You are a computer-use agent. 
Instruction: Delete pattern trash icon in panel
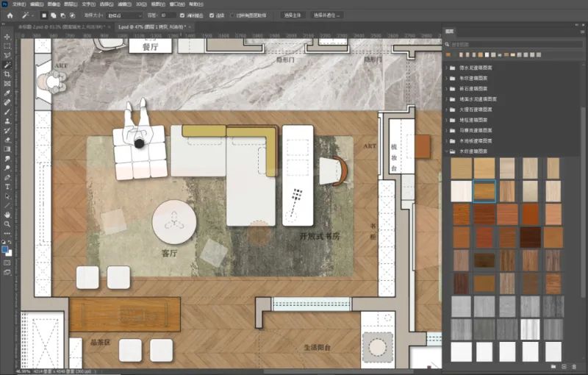575,366
